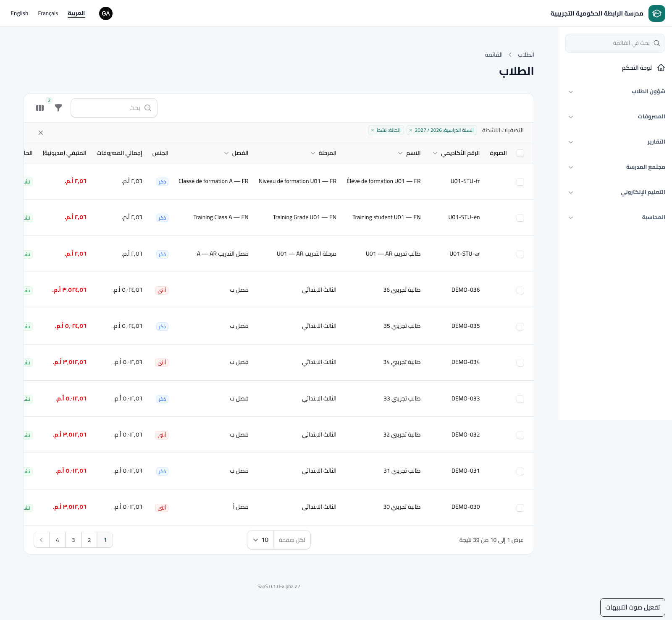The height and width of the screenshot is (620, 672).
Task: Click the تفعيل صوت التنبيهات button
Action: pos(633,607)
